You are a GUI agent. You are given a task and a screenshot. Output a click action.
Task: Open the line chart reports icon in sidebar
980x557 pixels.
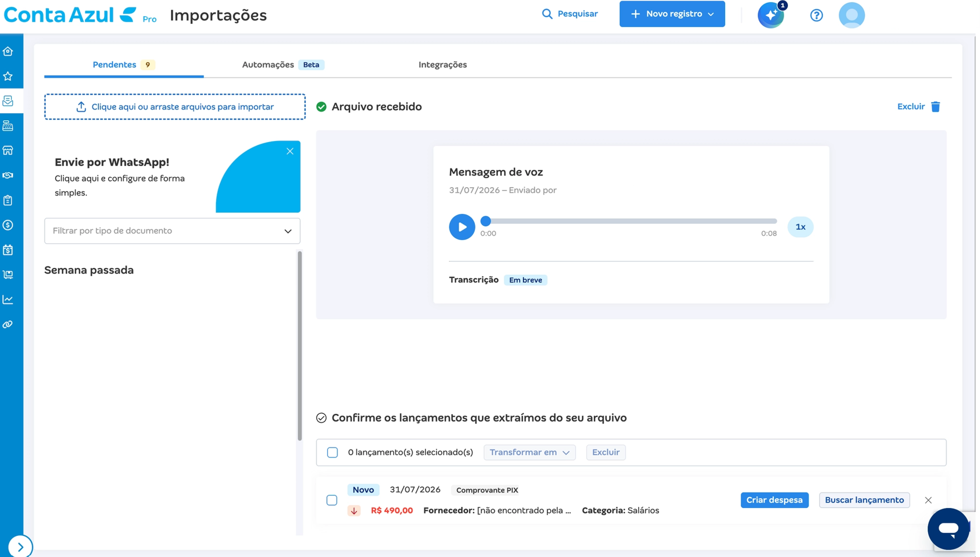(x=8, y=300)
